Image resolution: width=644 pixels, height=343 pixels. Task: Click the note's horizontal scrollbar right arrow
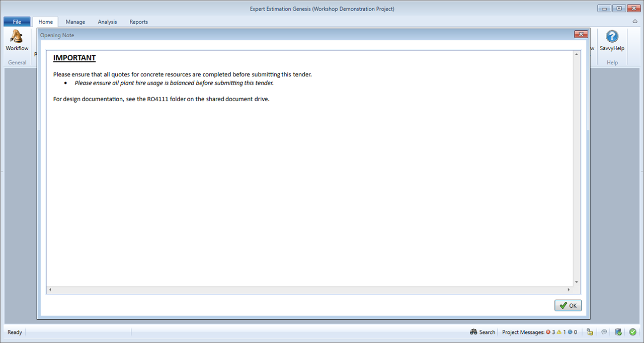coord(569,290)
